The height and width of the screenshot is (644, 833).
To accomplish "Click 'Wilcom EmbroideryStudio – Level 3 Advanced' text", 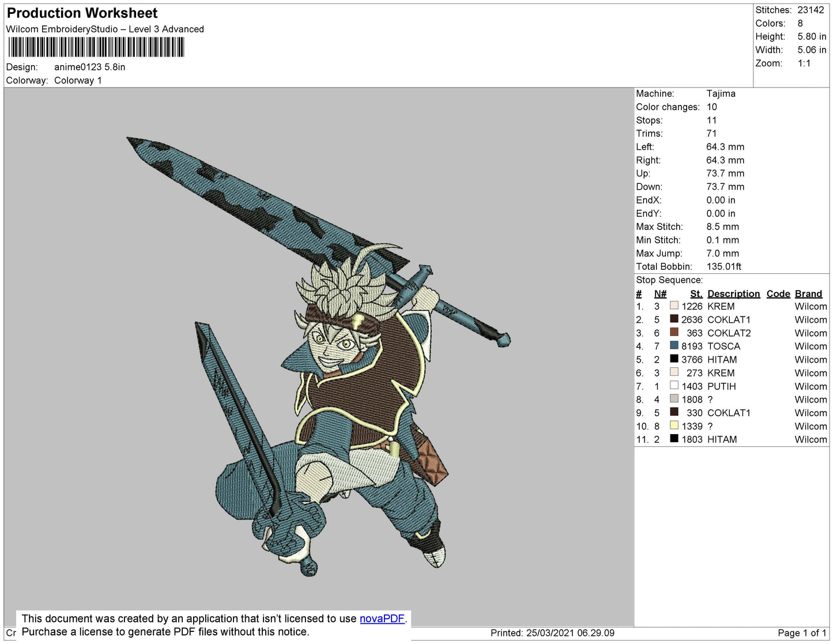I will [105, 29].
